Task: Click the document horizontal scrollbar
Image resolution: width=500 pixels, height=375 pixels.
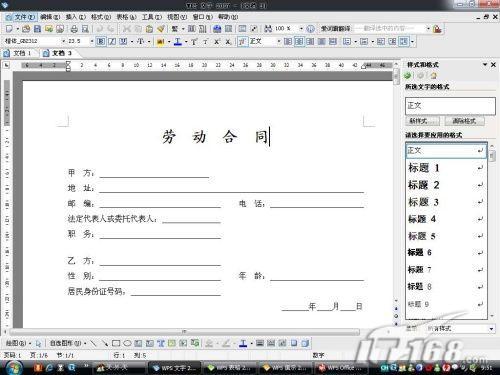Action: pos(184,332)
